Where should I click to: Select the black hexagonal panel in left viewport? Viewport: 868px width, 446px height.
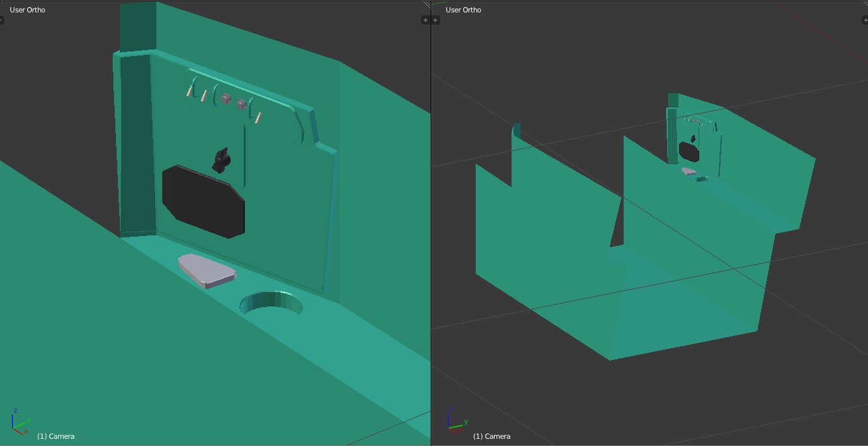point(203,201)
